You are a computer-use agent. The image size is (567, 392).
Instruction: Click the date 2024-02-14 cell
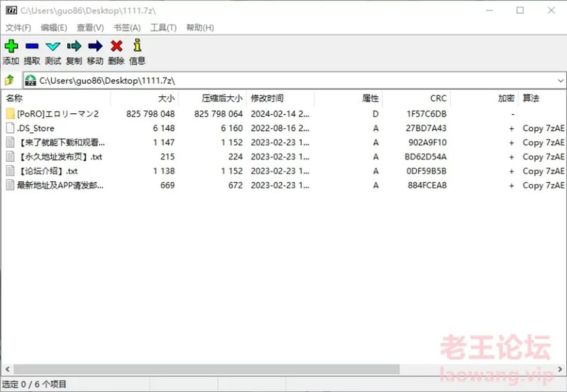coord(280,114)
